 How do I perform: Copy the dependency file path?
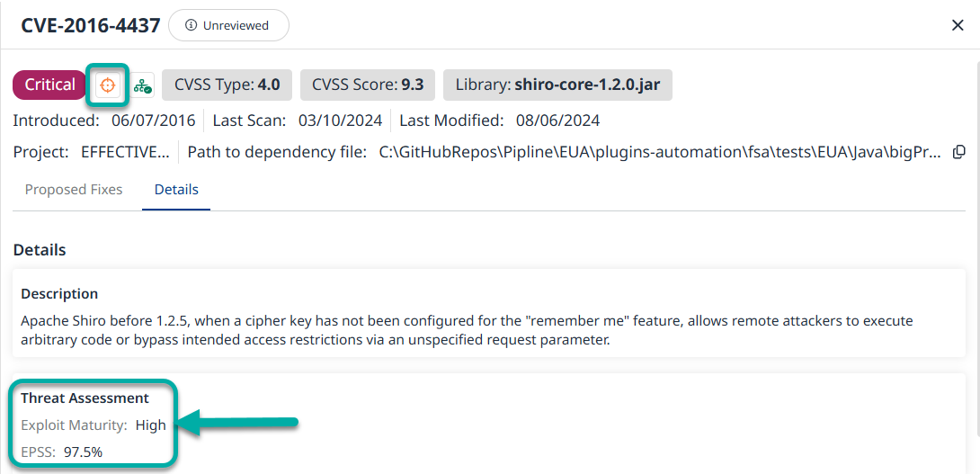tap(959, 152)
